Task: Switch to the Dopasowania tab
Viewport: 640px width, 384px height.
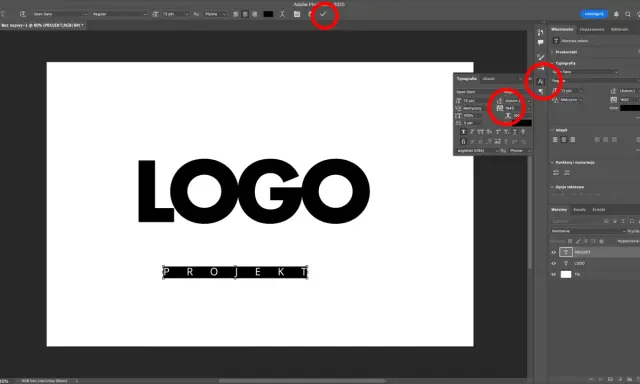Action: pos(592,29)
